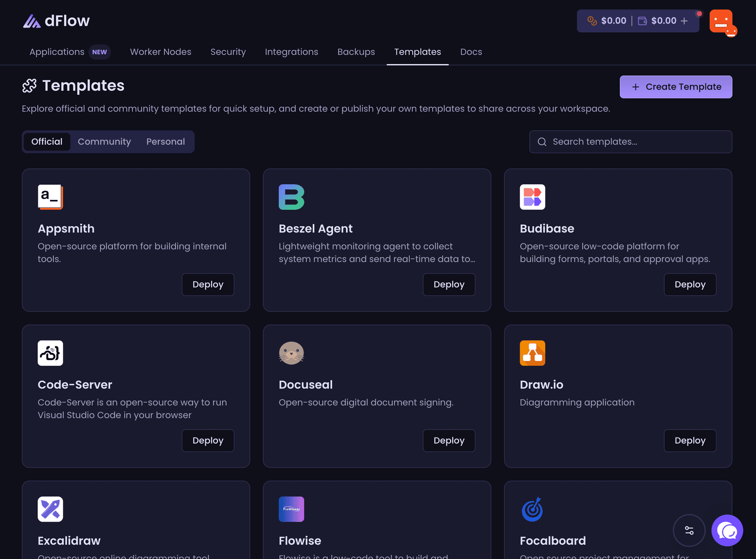Click the Code-Server logo icon
The height and width of the screenshot is (559, 756).
click(50, 353)
